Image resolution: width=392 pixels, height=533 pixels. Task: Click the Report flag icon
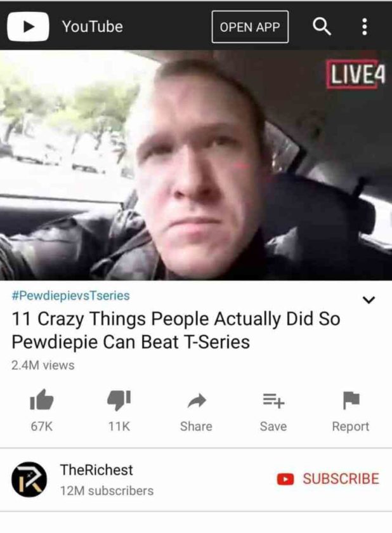point(351,400)
